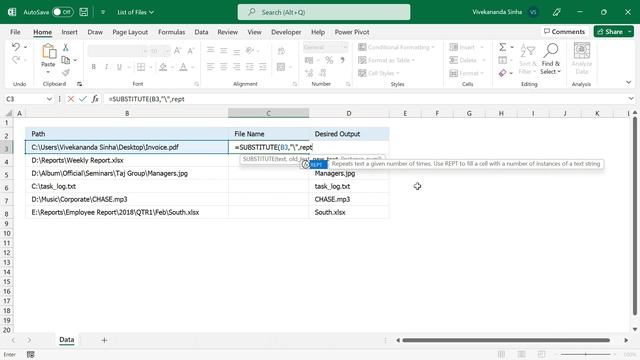Click the Data sheet tab
Screen dimensions: 640x360
(x=67, y=340)
